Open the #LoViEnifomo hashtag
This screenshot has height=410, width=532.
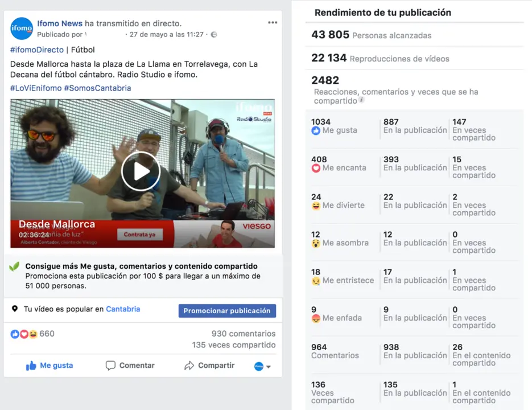click(36, 88)
